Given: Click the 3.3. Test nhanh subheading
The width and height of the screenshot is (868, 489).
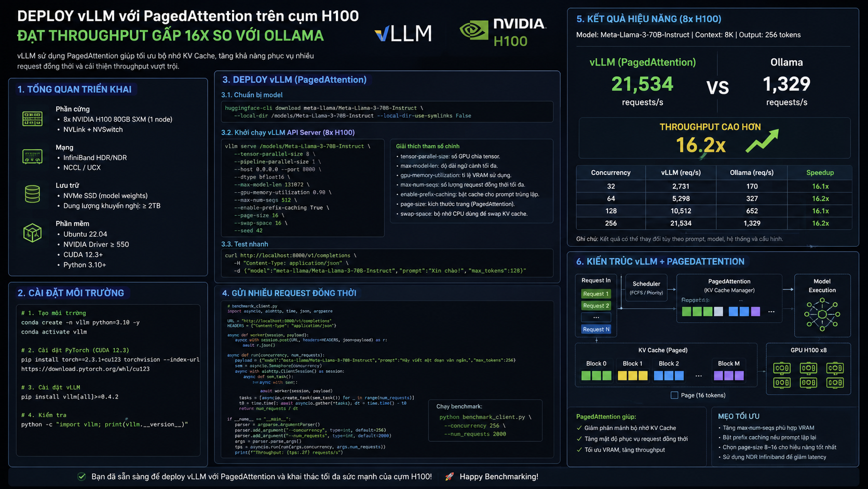Looking at the screenshot, I should coord(245,244).
